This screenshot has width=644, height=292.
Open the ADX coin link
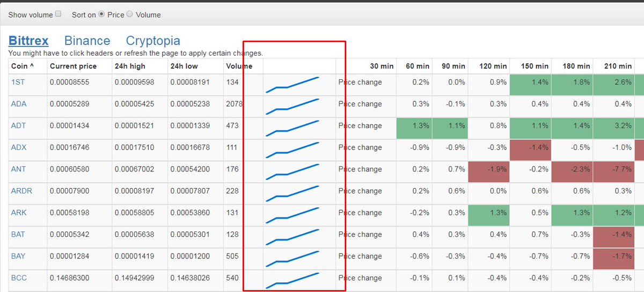19,147
